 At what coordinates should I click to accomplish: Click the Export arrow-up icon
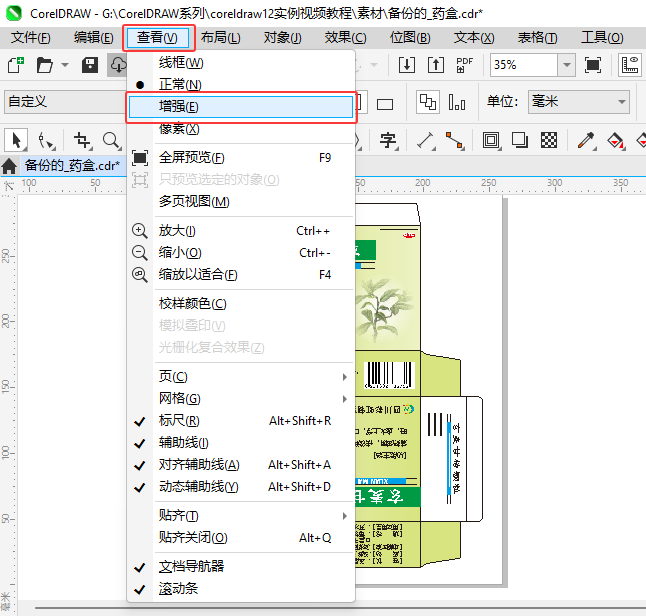(435, 65)
